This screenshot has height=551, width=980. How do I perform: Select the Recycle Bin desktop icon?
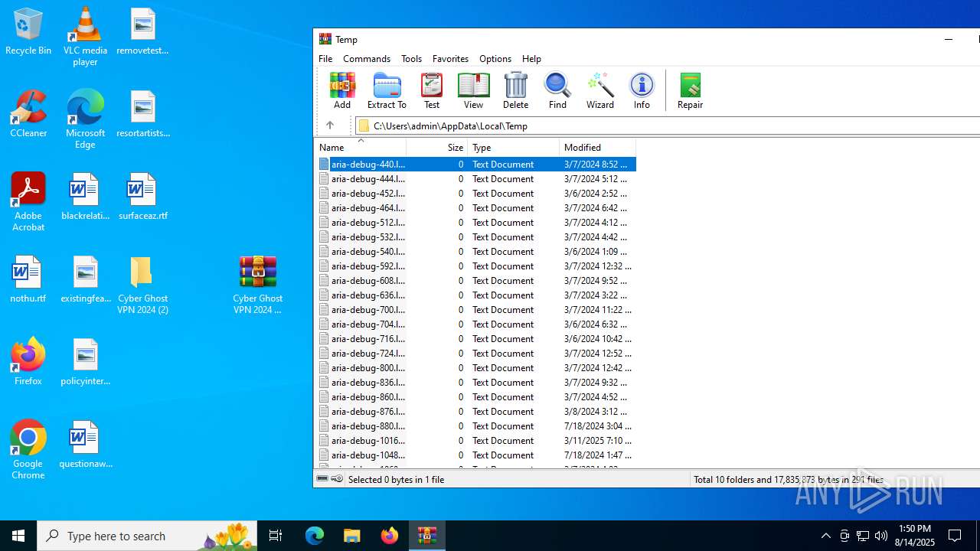(x=28, y=31)
